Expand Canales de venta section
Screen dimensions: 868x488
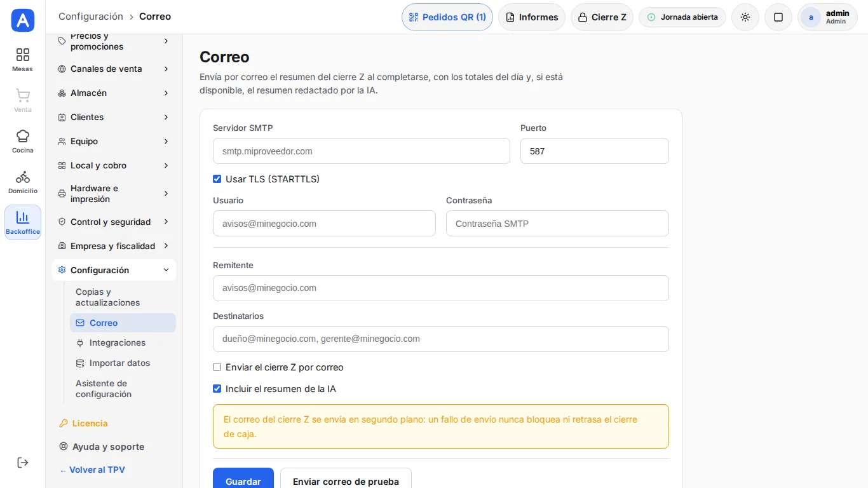[114, 69]
